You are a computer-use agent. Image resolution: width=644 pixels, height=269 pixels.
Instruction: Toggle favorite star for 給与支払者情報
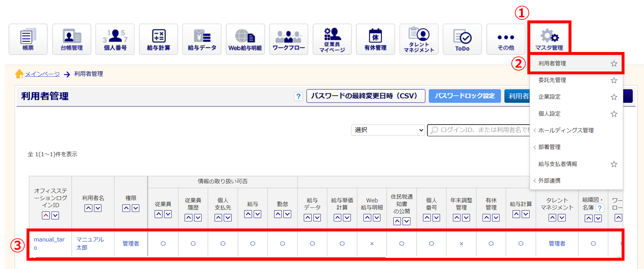(x=614, y=164)
